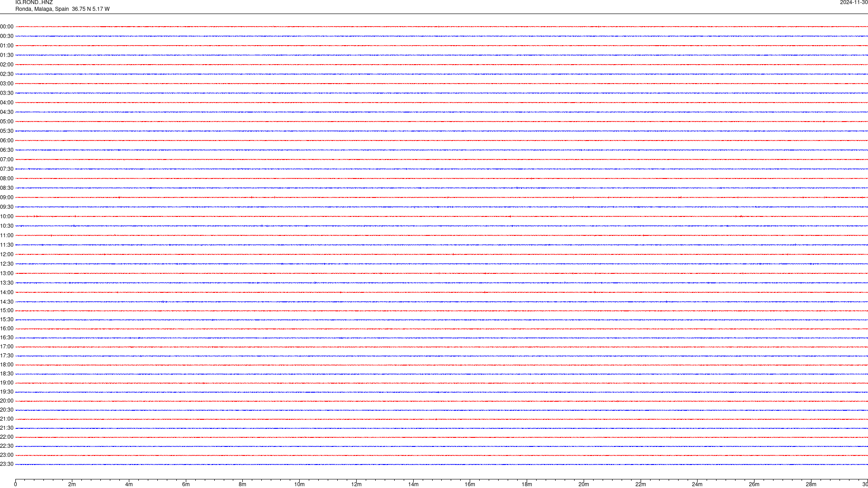
Task: Select the 07:30 time row label
Action: coord(7,169)
